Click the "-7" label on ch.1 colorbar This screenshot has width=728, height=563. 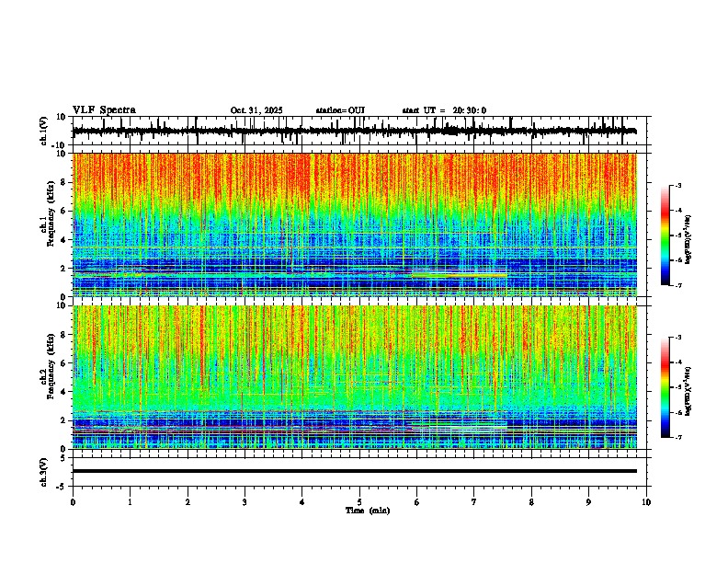point(677,285)
